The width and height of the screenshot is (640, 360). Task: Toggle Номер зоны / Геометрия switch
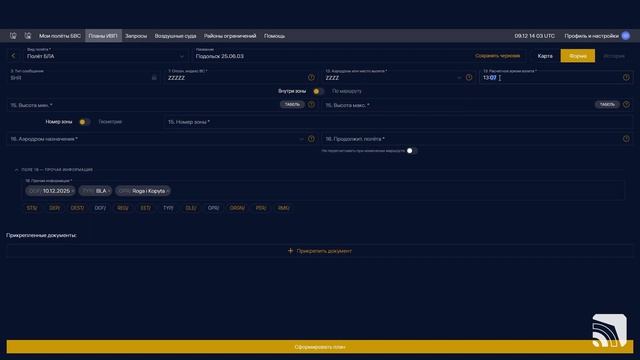84,122
